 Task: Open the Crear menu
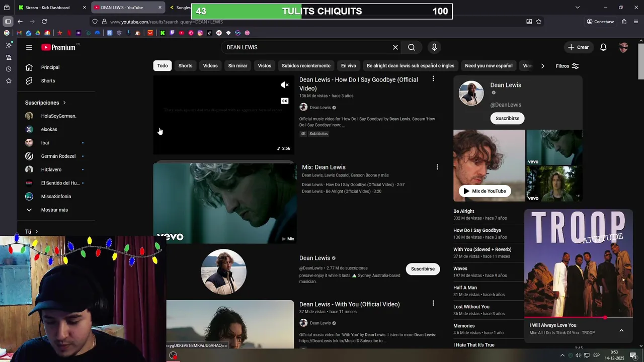coord(578,47)
